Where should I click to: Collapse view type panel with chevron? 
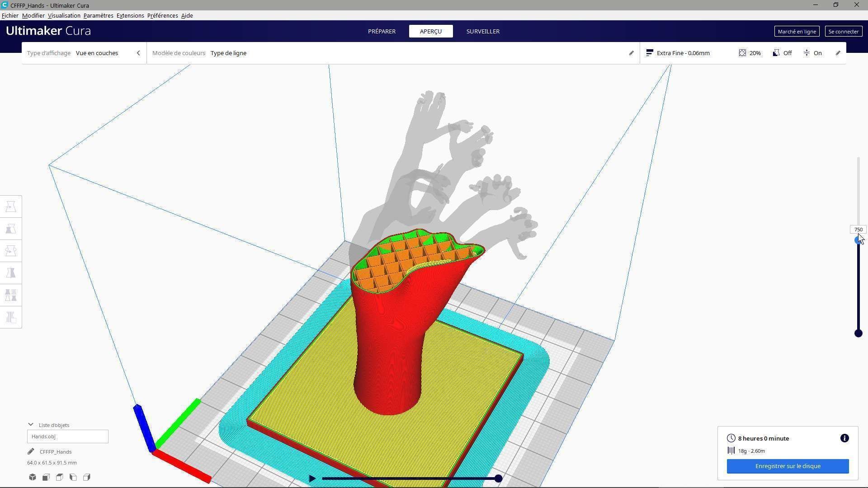[x=138, y=53]
